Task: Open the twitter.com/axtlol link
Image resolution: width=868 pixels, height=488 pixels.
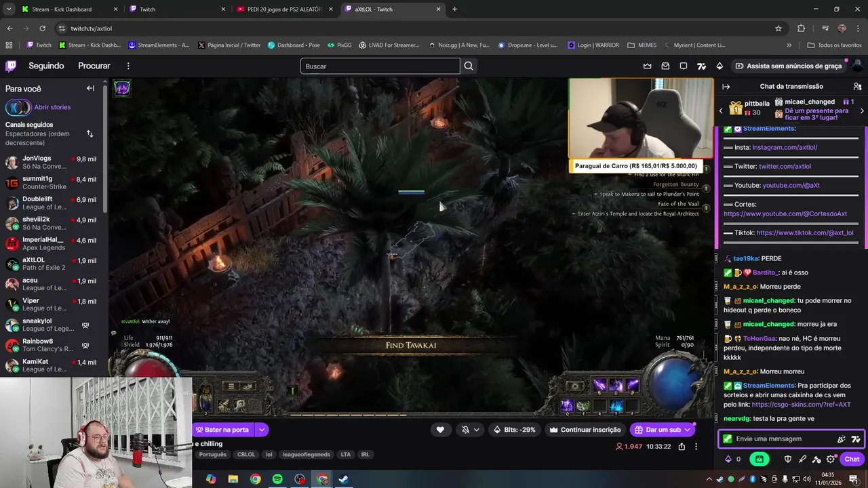Action: 785,166
